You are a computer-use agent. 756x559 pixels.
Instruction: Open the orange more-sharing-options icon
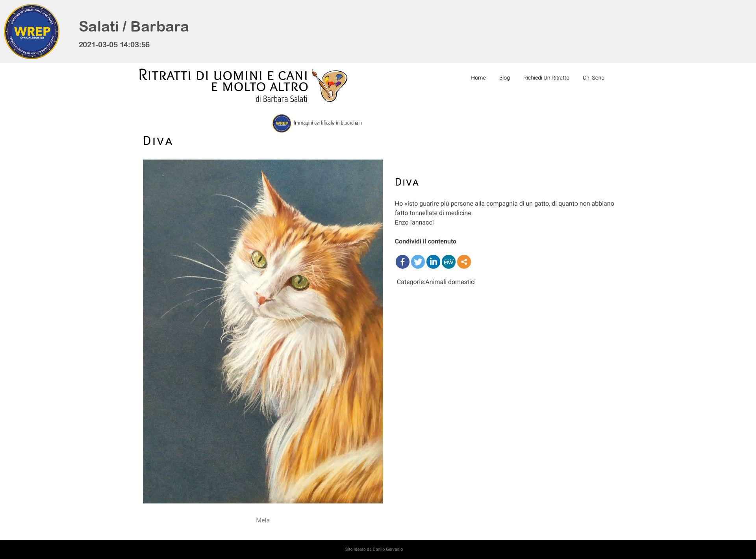(464, 262)
